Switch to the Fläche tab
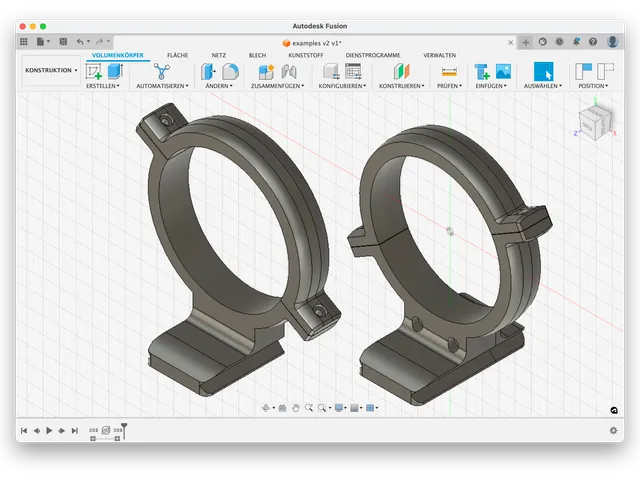Viewport: 640px width, 480px height. 178,55
